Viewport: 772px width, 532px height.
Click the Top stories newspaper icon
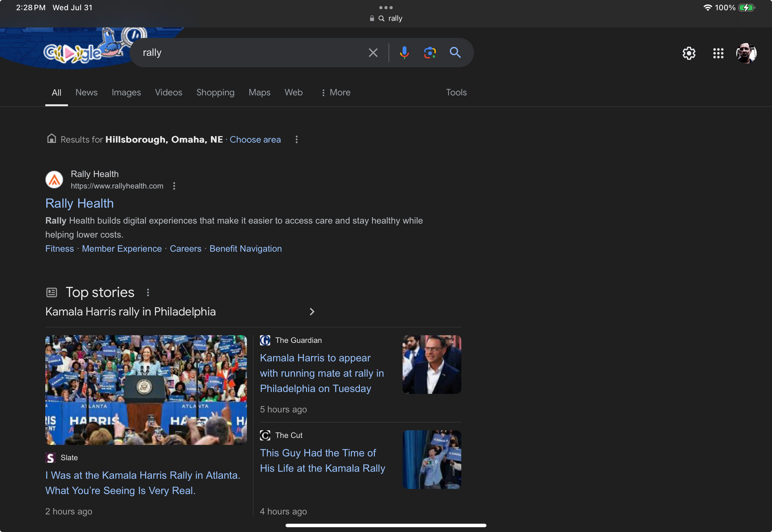[x=52, y=292]
